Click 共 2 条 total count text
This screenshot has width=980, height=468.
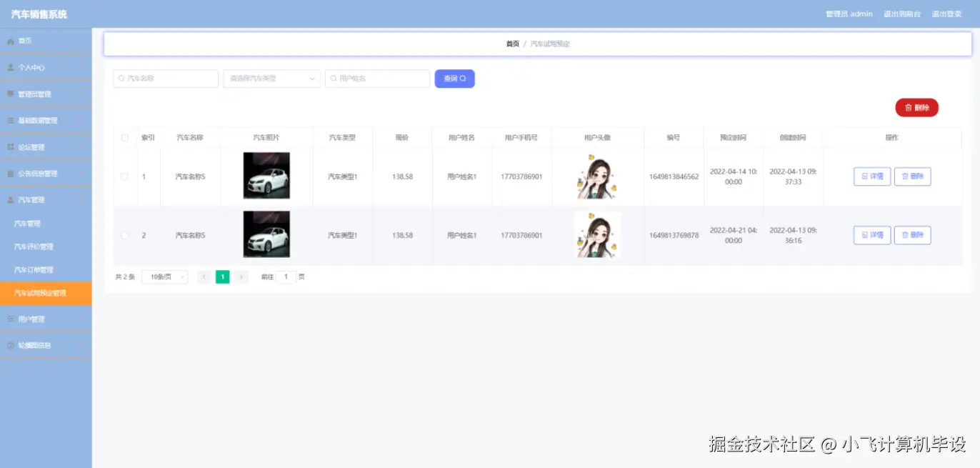click(x=125, y=277)
